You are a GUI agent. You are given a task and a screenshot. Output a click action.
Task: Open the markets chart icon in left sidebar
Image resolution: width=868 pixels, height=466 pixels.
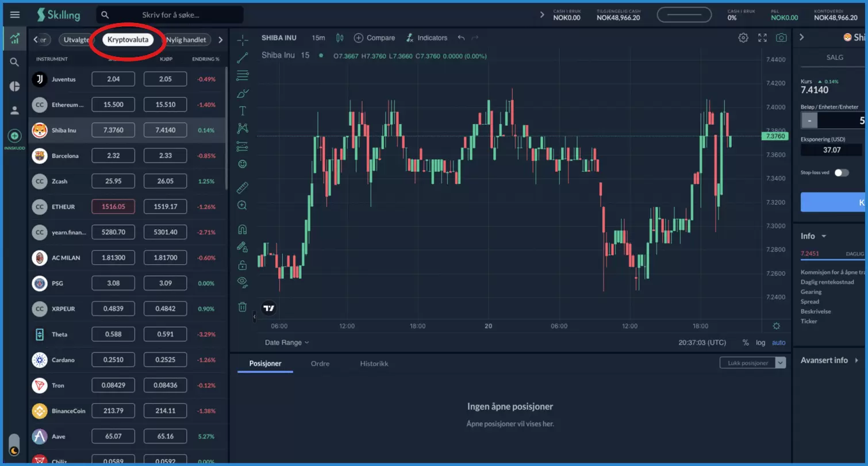pos(15,39)
